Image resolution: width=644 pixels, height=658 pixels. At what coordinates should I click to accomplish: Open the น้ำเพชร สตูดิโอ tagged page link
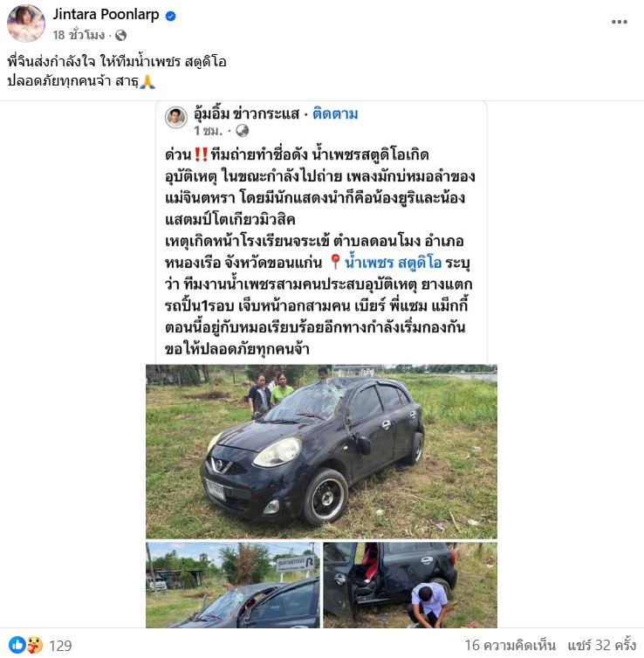click(x=393, y=263)
